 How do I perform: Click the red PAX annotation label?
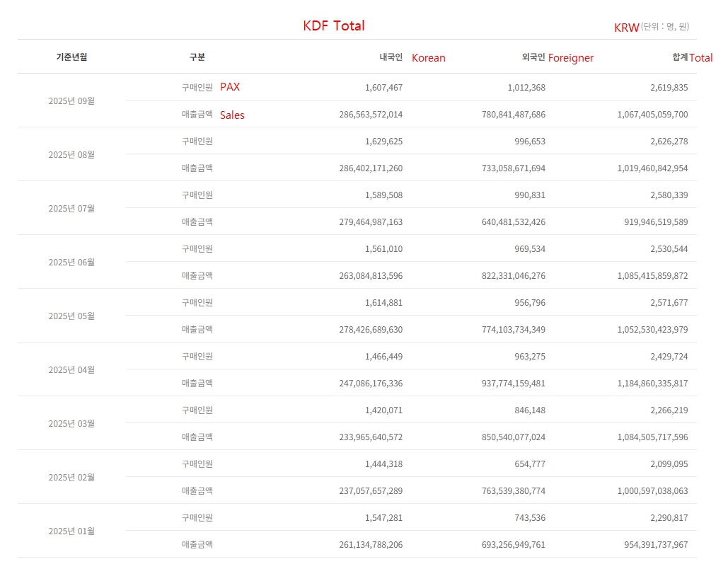pyautogui.click(x=230, y=87)
